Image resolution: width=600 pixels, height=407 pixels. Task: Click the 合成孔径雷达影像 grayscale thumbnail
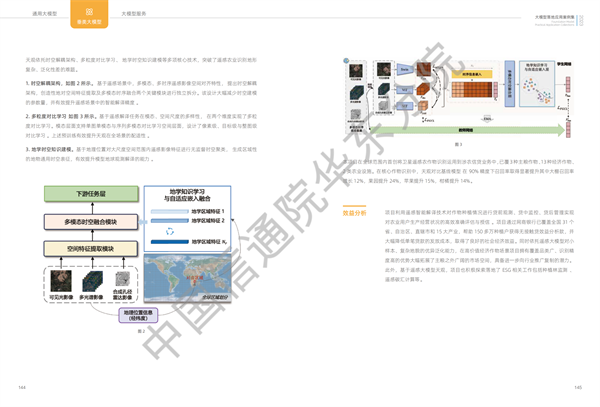pyautogui.click(x=123, y=279)
